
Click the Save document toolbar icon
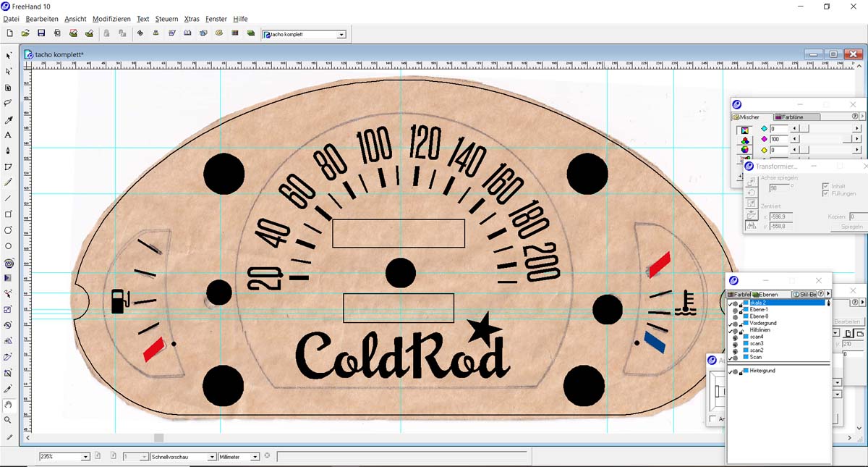[x=41, y=33]
